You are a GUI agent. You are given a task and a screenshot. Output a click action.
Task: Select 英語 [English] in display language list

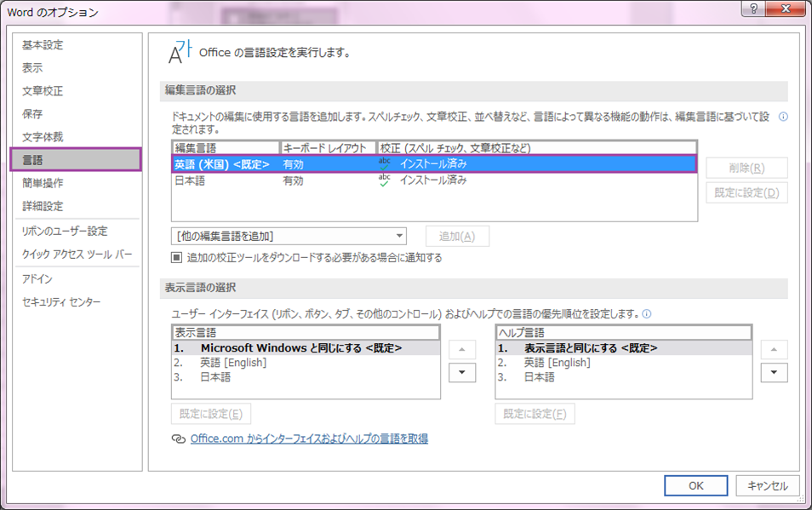(x=233, y=363)
